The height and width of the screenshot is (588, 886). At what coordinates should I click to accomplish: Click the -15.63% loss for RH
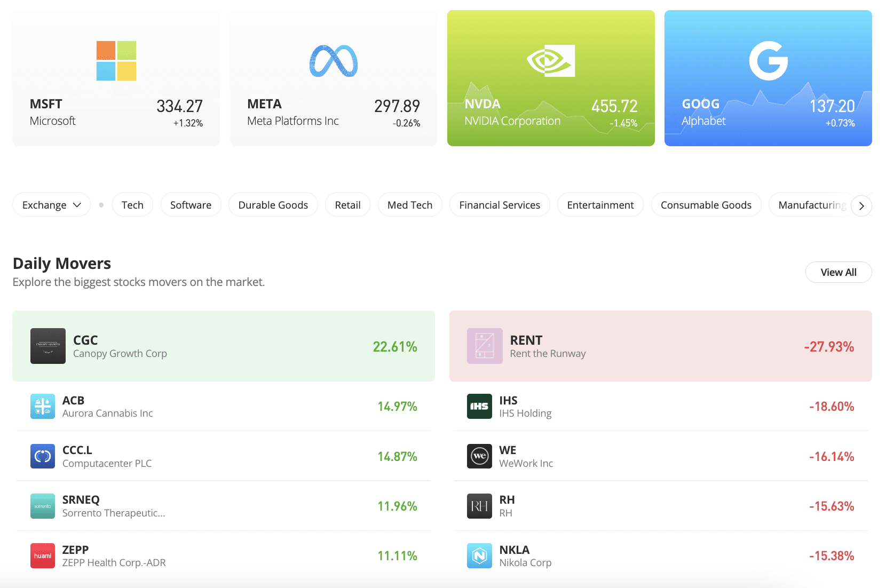(x=832, y=506)
